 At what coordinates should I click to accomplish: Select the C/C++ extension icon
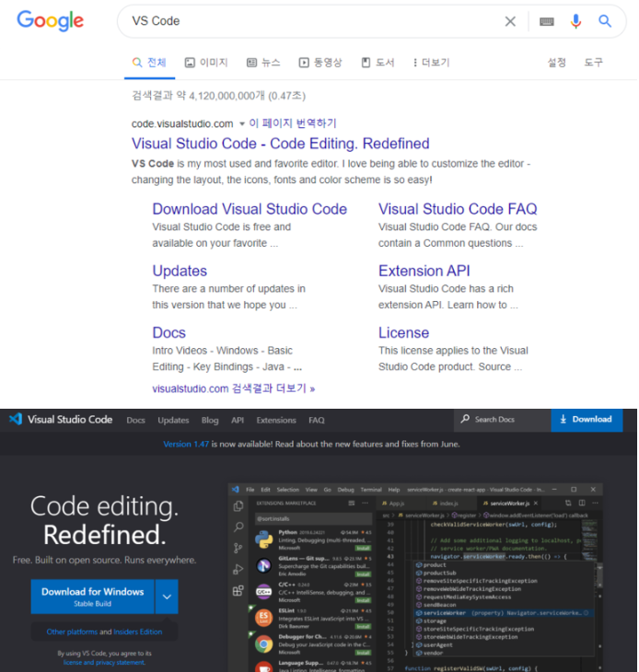pyautogui.click(x=263, y=592)
